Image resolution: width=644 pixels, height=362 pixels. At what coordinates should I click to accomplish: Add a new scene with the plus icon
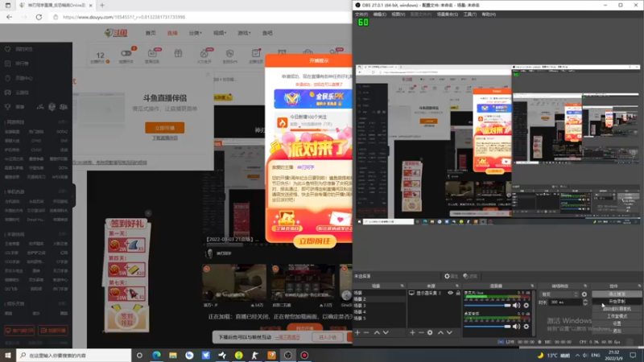coord(357,332)
